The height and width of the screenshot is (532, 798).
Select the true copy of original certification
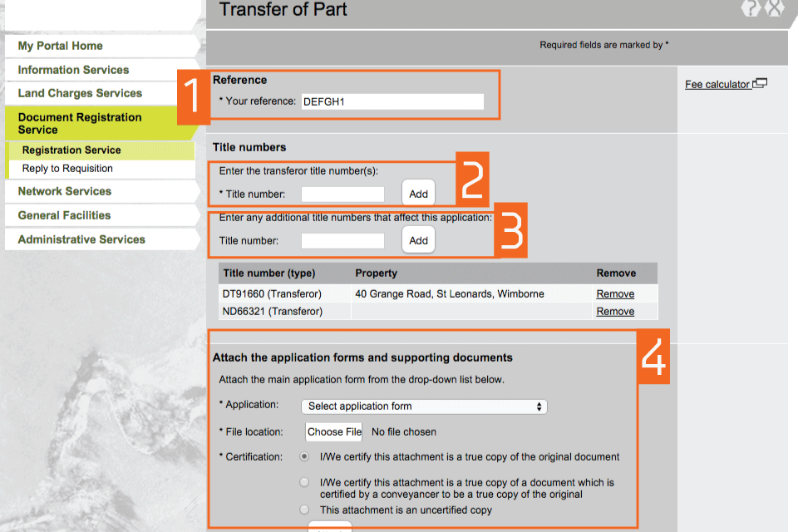[x=305, y=456]
